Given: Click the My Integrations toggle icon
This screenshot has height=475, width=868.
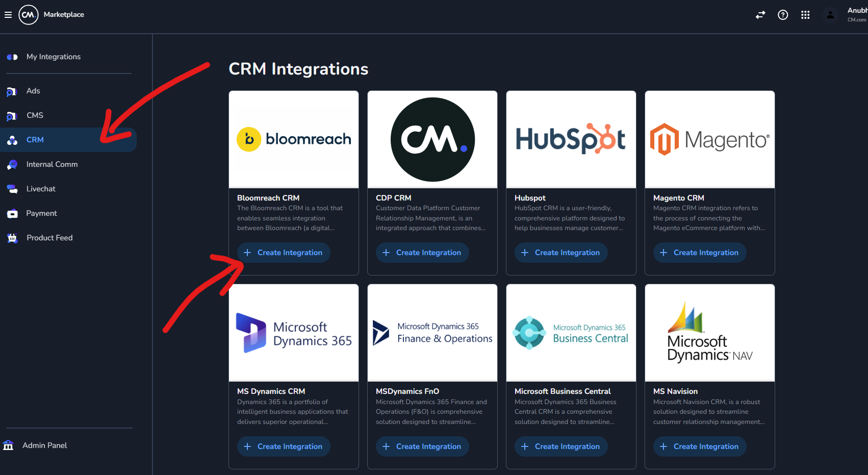Looking at the screenshot, I should 12,57.
